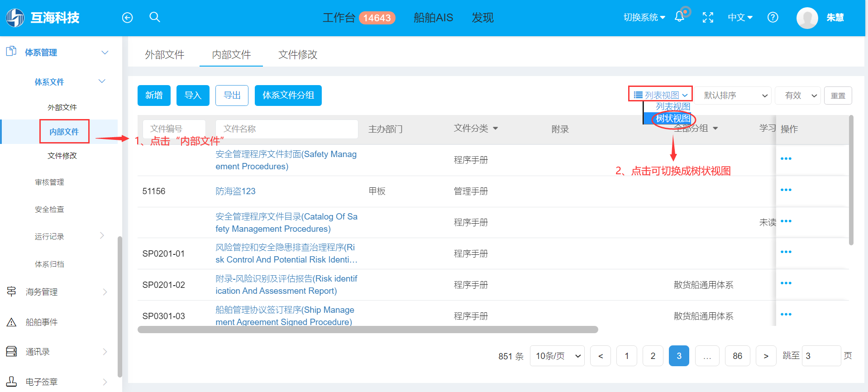Click the 导入 button
The image size is (868, 392).
click(193, 96)
